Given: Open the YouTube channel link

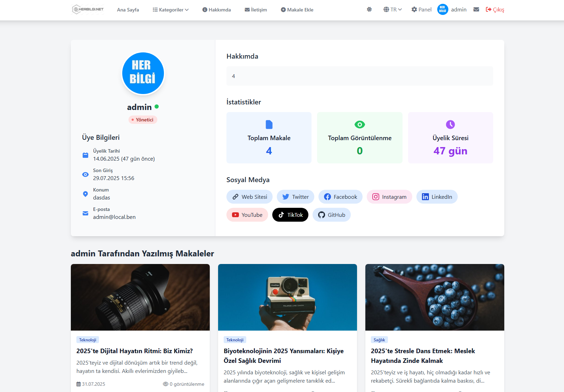Looking at the screenshot, I should (247, 215).
